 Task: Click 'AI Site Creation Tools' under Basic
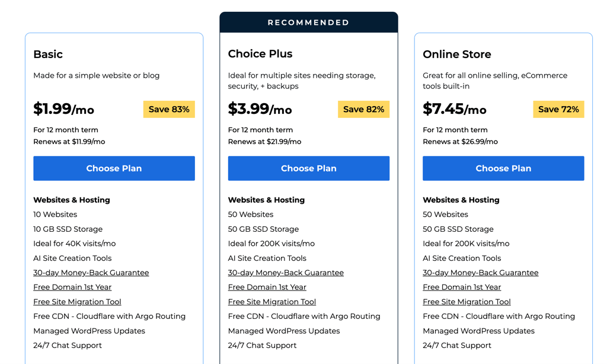click(72, 258)
